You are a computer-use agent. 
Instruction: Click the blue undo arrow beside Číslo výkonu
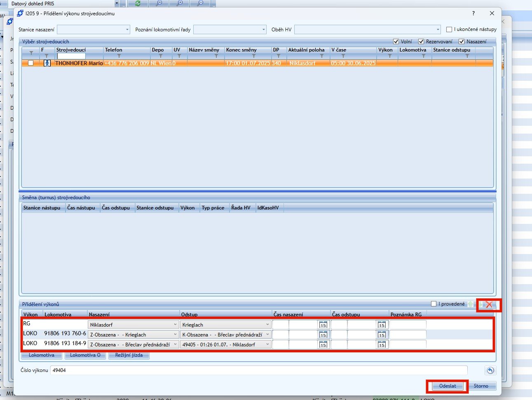pyautogui.click(x=490, y=370)
